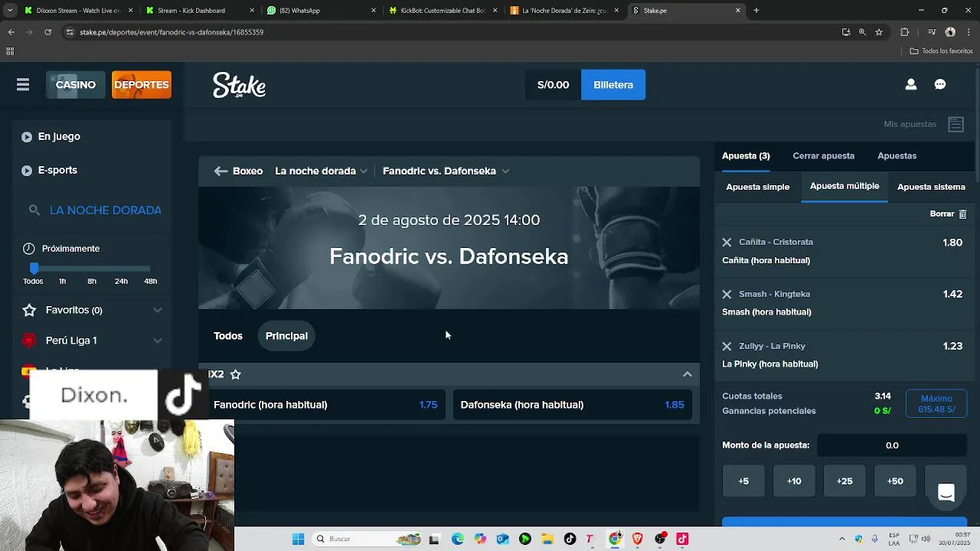
Task: Open the Windows Start menu
Action: [298, 539]
